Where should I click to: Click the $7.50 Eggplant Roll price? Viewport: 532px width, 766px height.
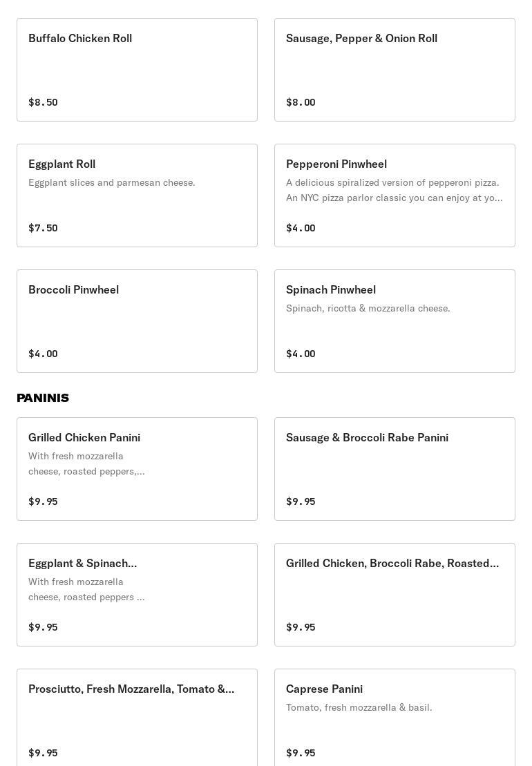(x=43, y=228)
